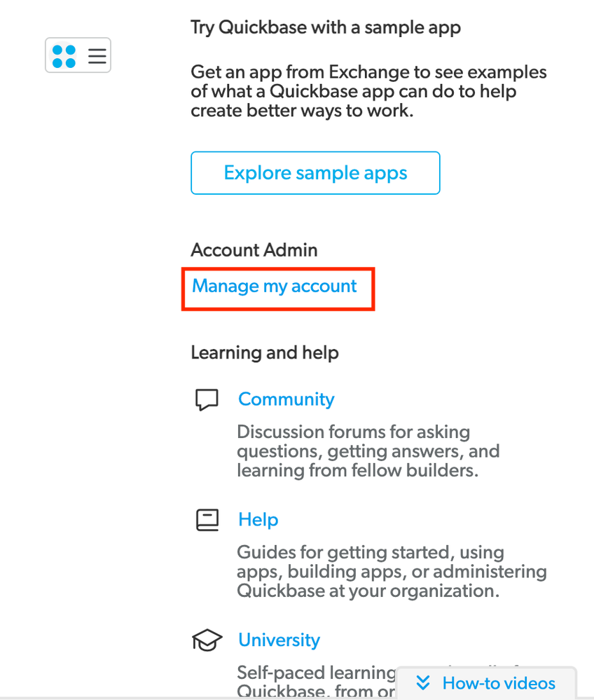Click the Try Quickbase with a sample app heading
The width and height of the screenshot is (594, 700).
(x=325, y=28)
